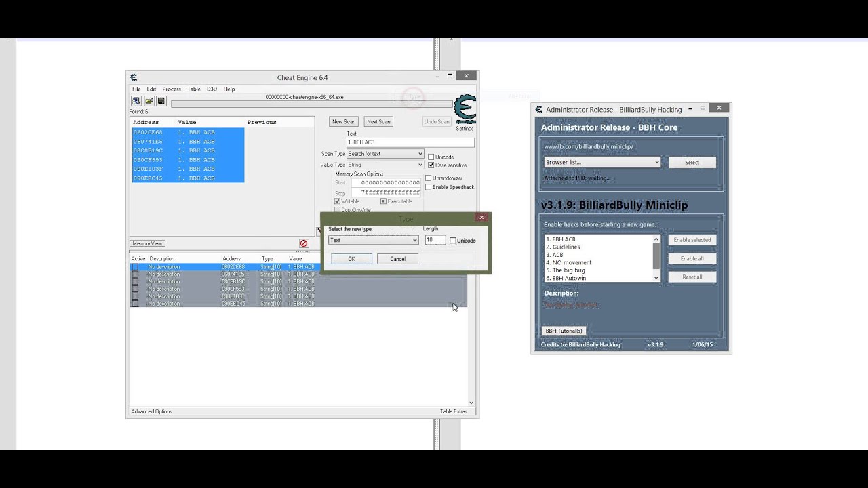Cancel the Type dialog

click(x=397, y=259)
